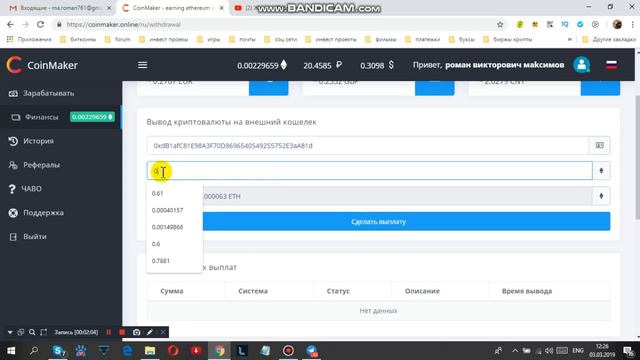Open Windows taskbar search
640x360 pixels.
34,351
